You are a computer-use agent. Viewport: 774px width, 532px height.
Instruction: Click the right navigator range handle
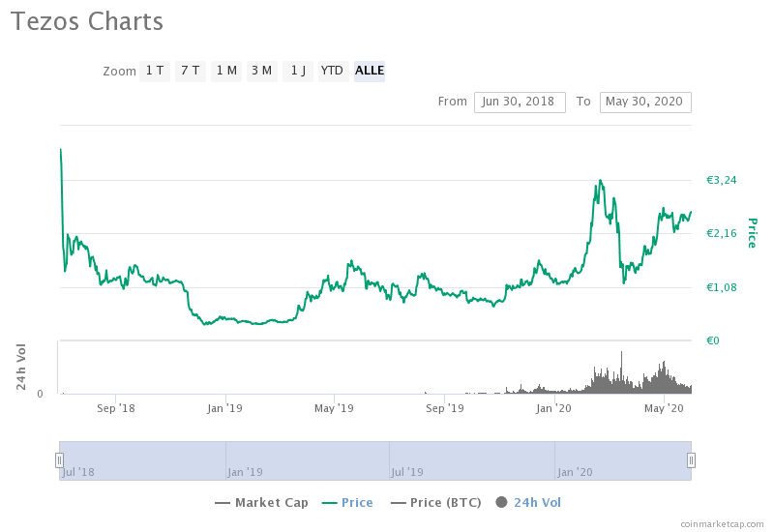pyautogui.click(x=691, y=460)
